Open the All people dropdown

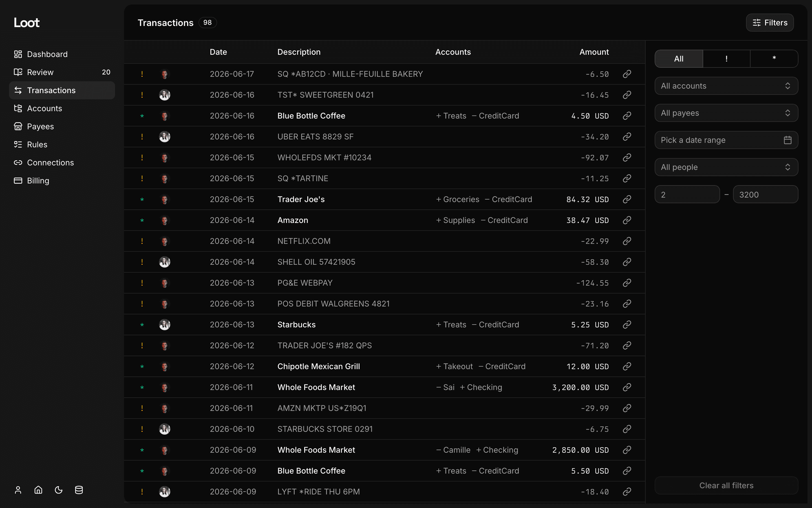[x=727, y=167]
